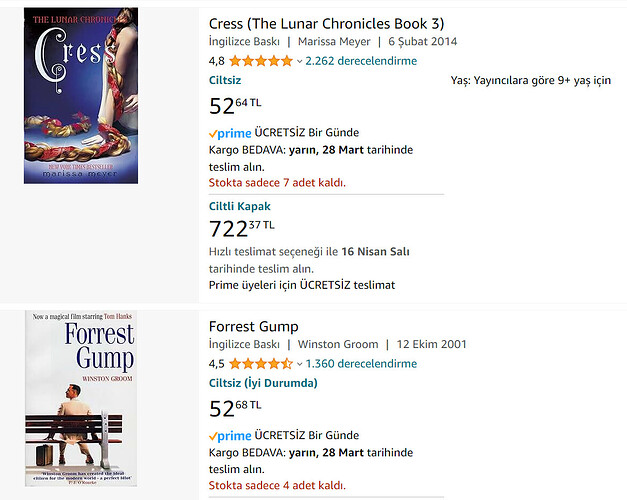Viewport: 627px width, 500px height.
Task: Click the 52,68 TL Forrest Gump price
Action: tap(235, 409)
